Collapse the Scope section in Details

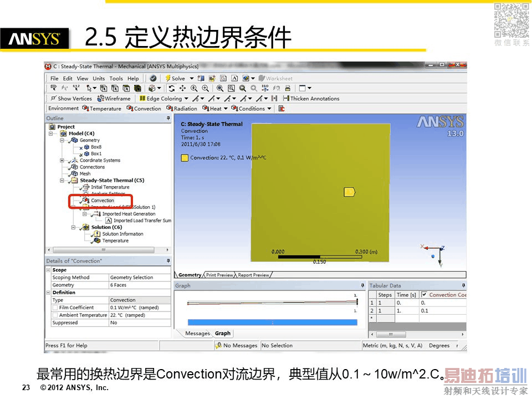(x=48, y=270)
